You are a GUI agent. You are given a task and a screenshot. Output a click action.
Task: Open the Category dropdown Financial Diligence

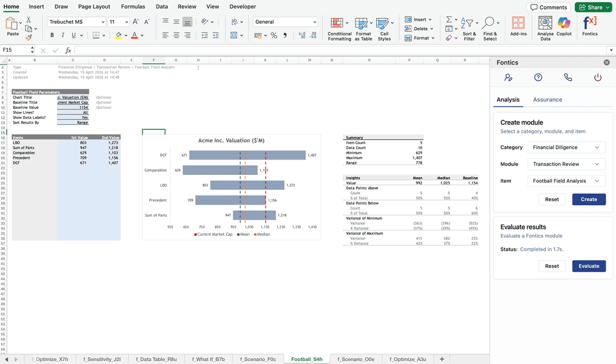(x=566, y=148)
